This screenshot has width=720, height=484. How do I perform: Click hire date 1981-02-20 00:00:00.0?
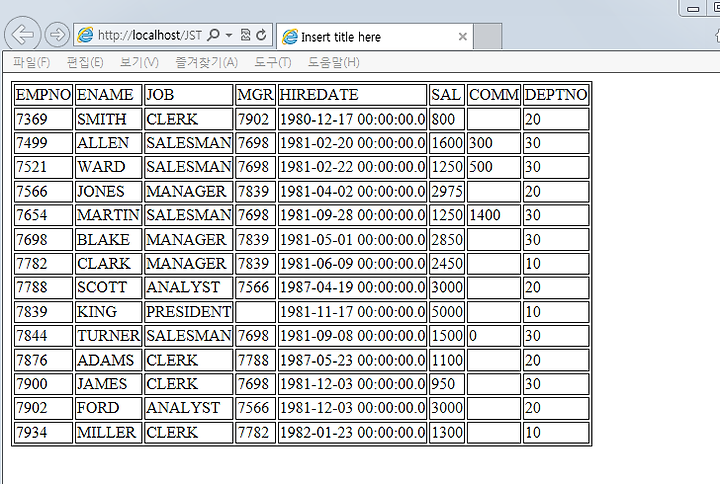pyautogui.click(x=353, y=143)
